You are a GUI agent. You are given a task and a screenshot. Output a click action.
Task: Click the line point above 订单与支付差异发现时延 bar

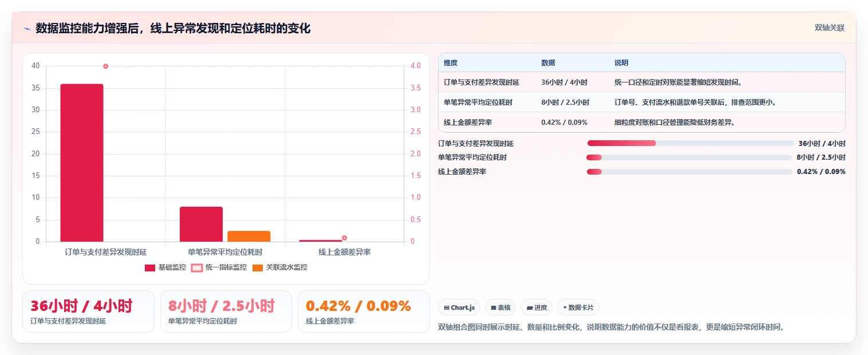click(106, 66)
